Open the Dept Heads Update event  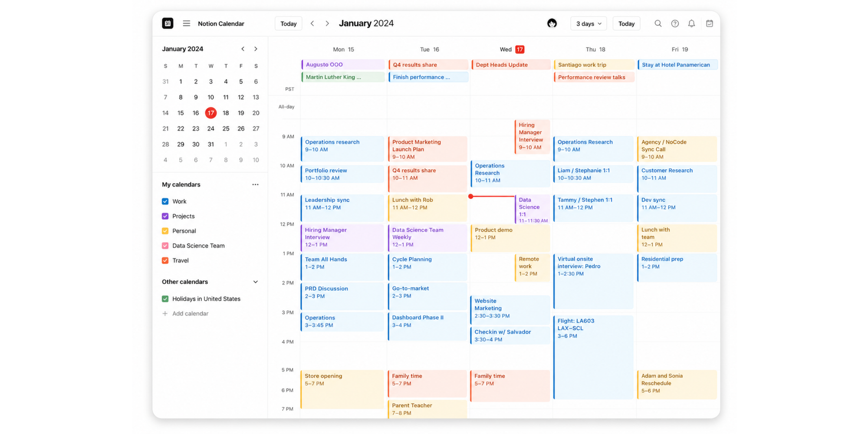tap(511, 65)
